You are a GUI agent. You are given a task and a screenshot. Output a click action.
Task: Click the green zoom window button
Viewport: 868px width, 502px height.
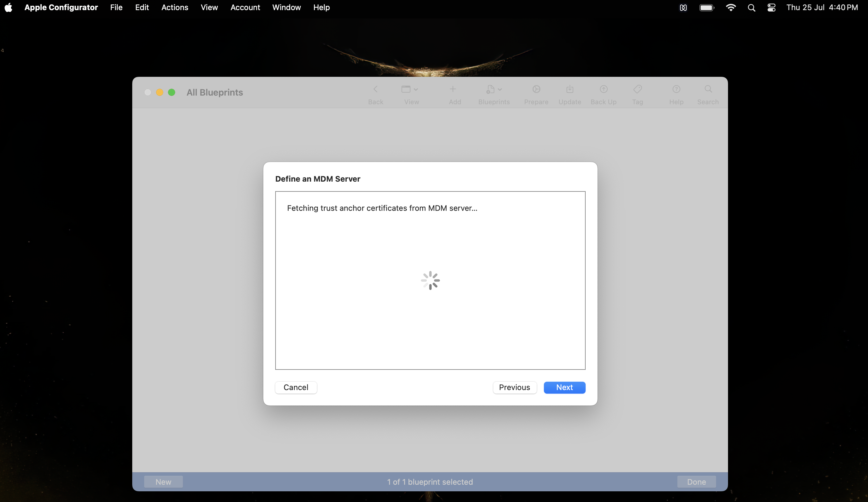(172, 92)
